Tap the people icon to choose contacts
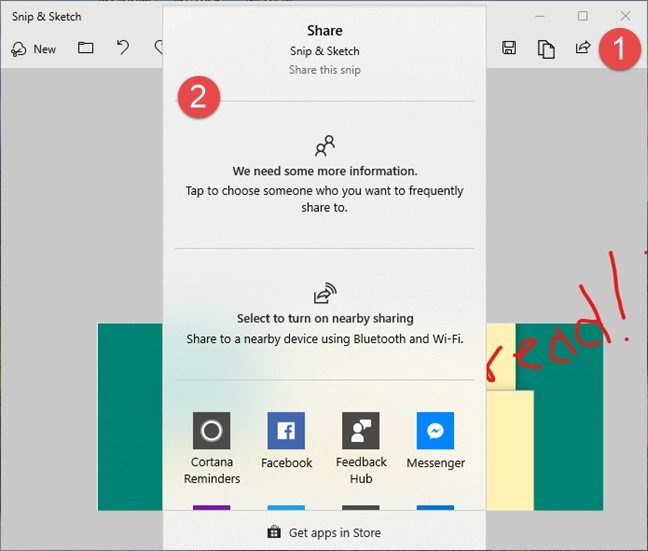The image size is (648, 551). tap(325, 146)
